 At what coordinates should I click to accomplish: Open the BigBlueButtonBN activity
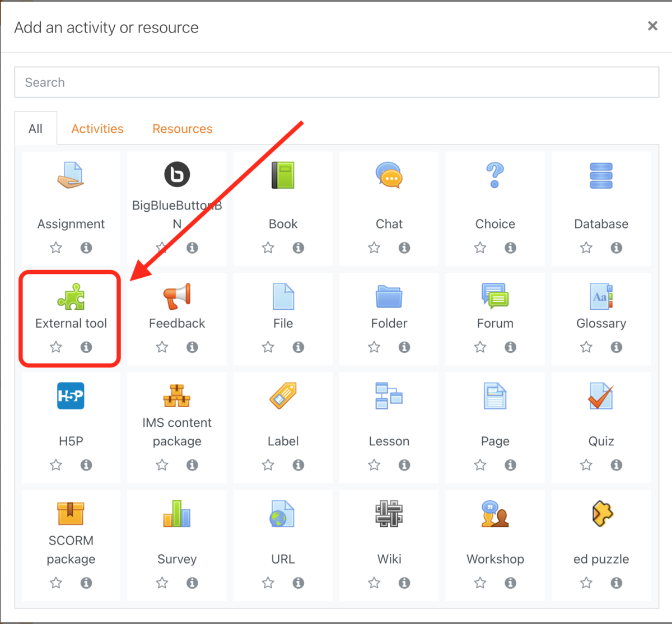(177, 175)
